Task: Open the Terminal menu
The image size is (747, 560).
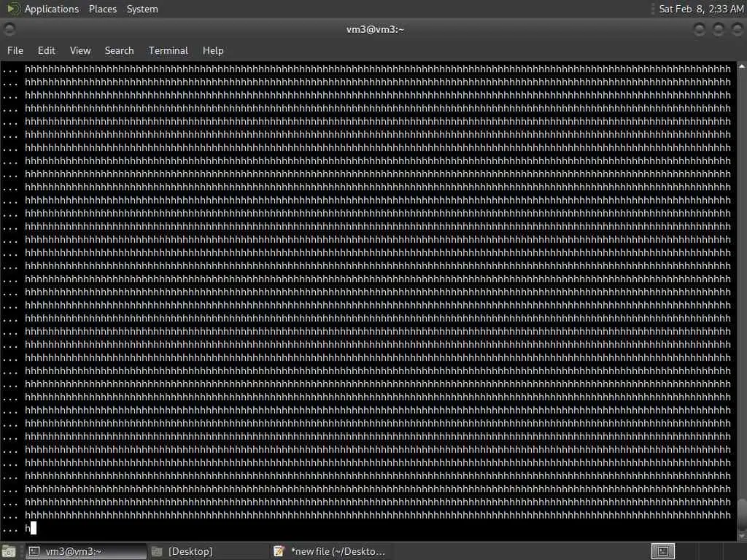Action: point(169,50)
